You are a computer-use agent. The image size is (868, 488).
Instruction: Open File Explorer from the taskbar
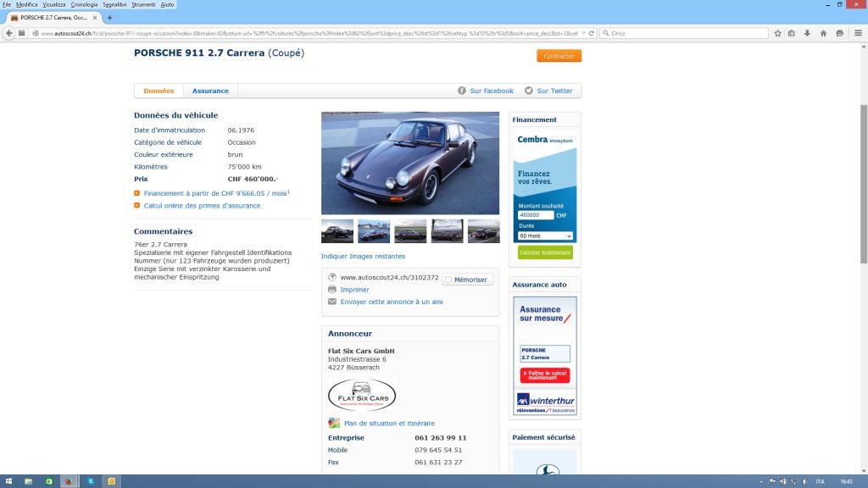tap(28, 481)
